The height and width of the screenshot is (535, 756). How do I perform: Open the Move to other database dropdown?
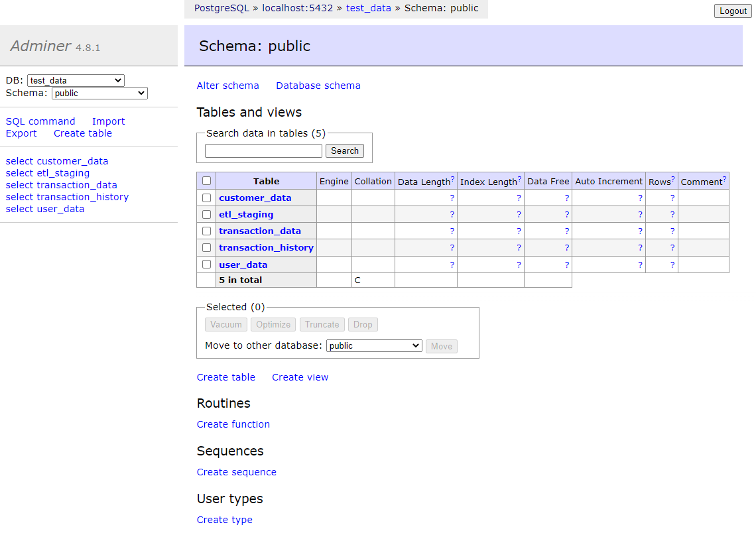click(x=373, y=345)
